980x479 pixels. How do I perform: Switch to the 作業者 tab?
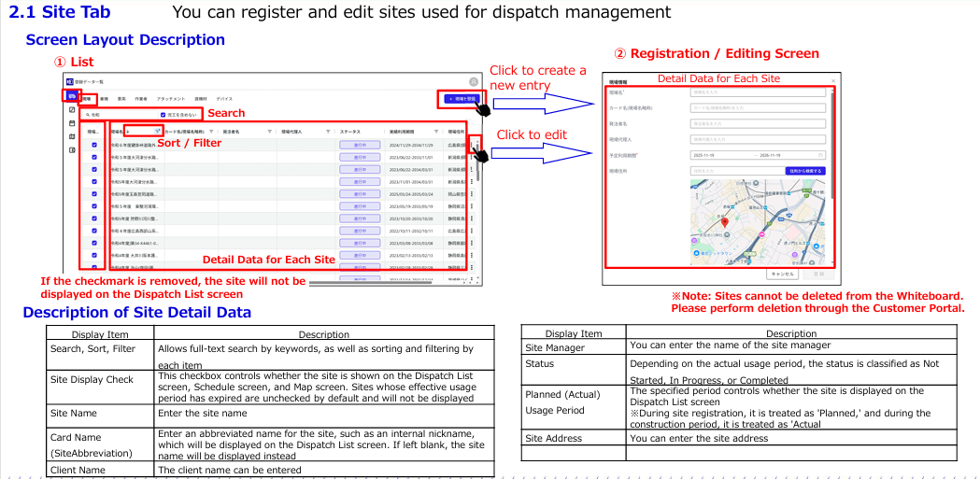(140, 98)
